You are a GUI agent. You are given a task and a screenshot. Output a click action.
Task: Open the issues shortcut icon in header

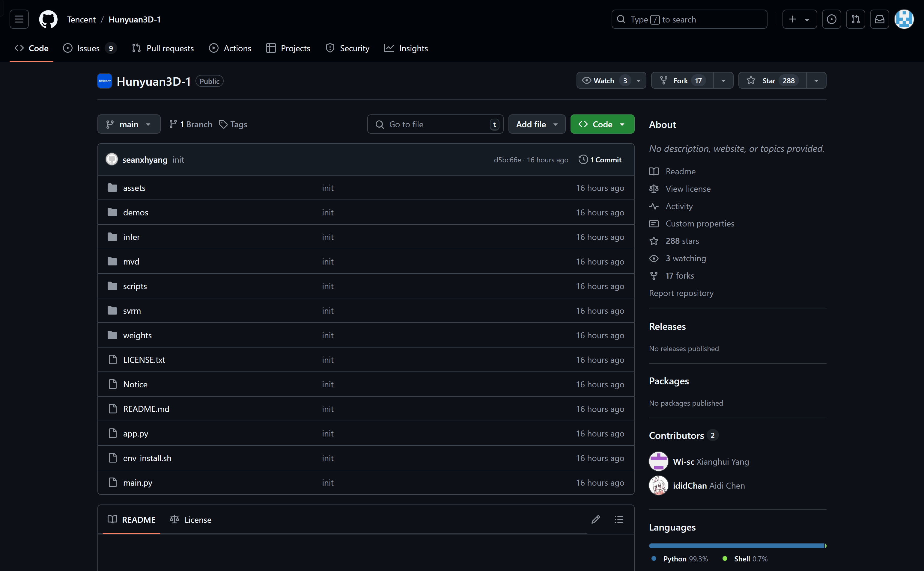pyautogui.click(x=831, y=19)
